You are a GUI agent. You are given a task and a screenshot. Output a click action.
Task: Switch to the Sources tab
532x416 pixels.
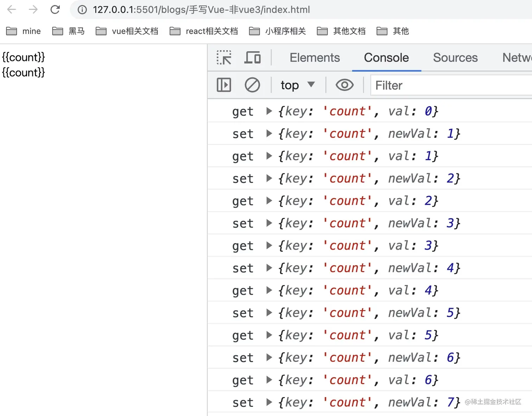point(455,58)
